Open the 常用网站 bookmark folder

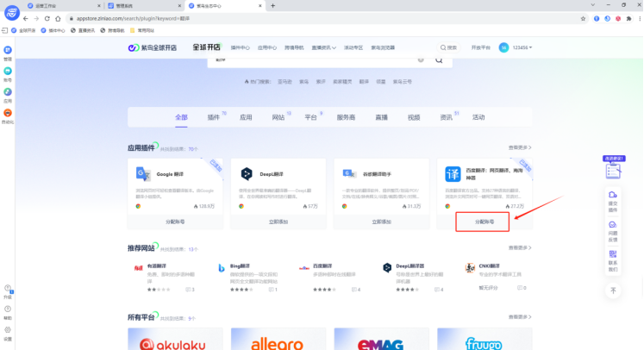coord(142,30)
